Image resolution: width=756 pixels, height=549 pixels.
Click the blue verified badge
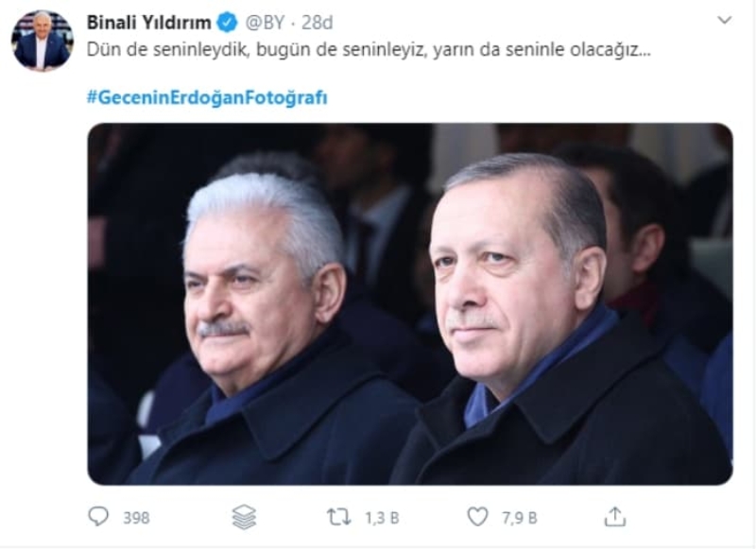[227, 23]
